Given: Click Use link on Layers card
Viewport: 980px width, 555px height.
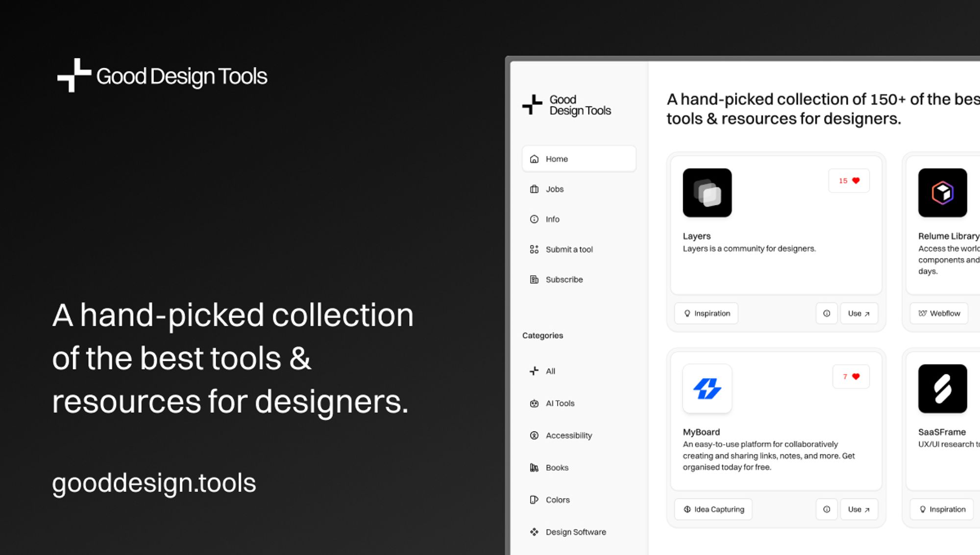Looking at the screenshot, I should (859, 313).
